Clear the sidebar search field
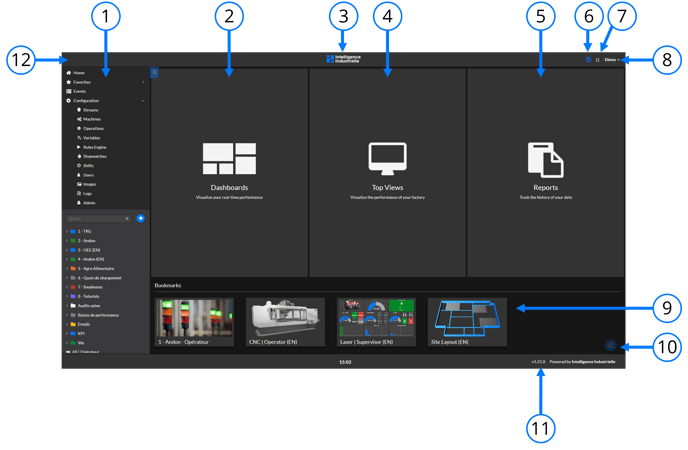 [x=127, y=217]
